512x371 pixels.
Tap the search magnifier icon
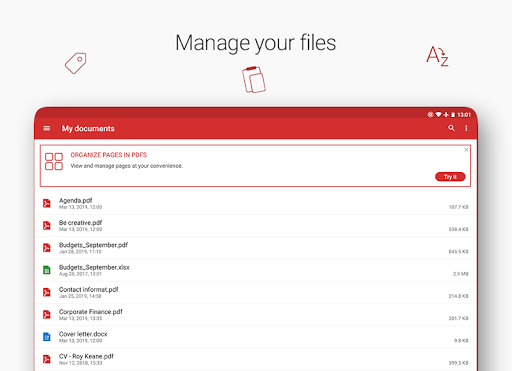pyautogui.click(x=451, y=128)
